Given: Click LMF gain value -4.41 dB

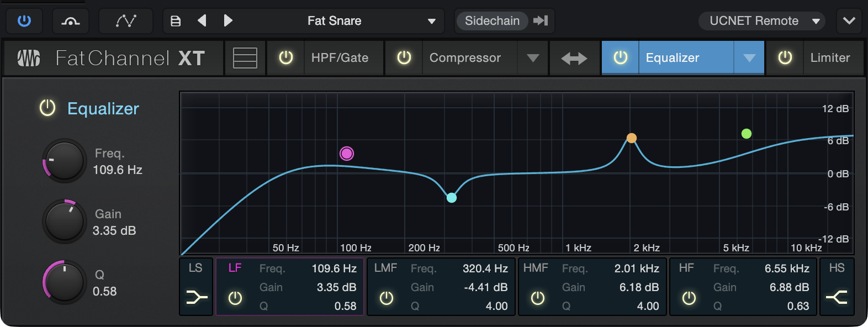Looking at the screenshot, I should (486, 287).
